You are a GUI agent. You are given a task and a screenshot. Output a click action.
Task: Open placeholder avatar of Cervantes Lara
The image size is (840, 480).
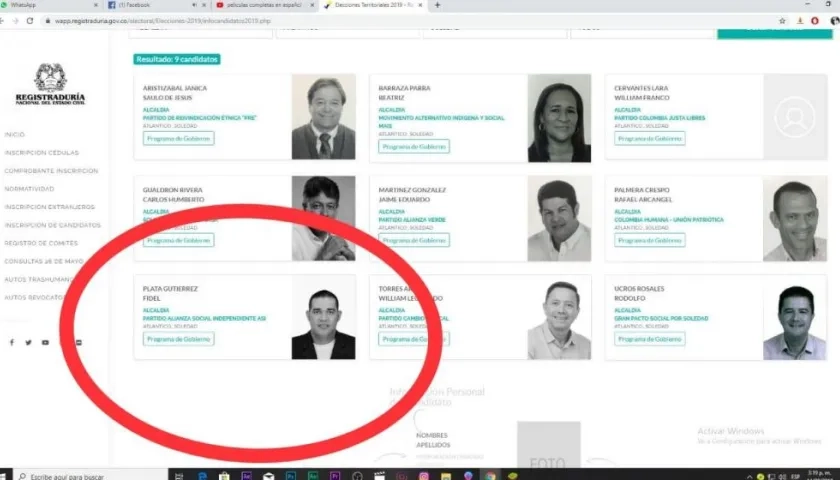click(795, 117)
